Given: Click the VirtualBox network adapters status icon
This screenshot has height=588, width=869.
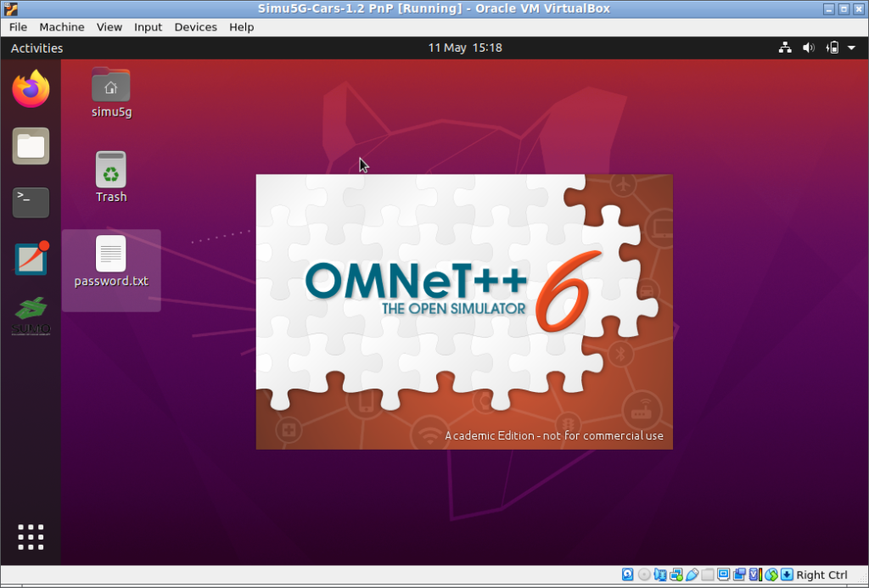Looking at the screenshot, I should tap(676, 574).
